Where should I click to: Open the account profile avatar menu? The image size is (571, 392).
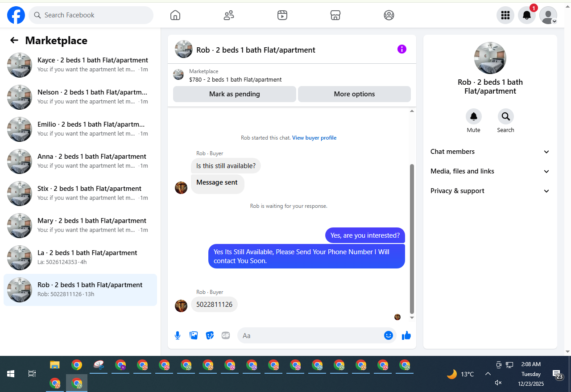548,15
